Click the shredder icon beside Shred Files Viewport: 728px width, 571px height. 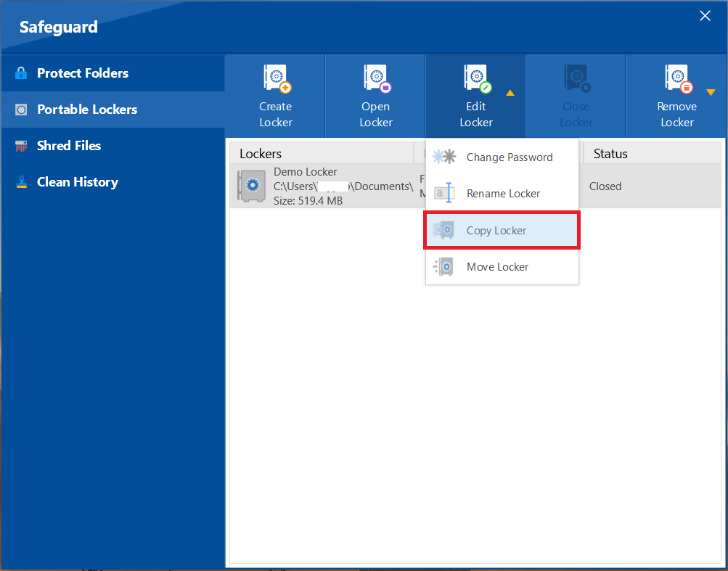tap(21, 146)
